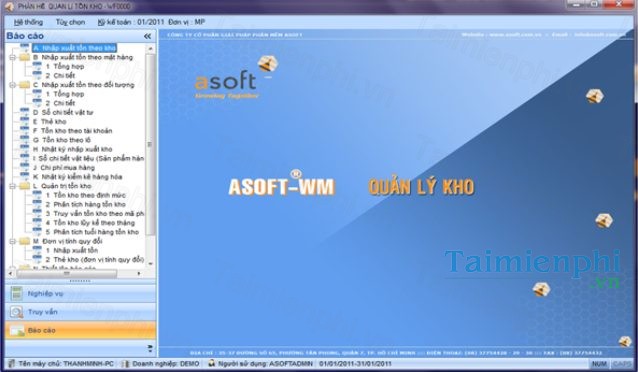This screenshot has height=372, width=638.
Task: Collapse the M Đơn vị tính quy đổi node
Action: 12,241
